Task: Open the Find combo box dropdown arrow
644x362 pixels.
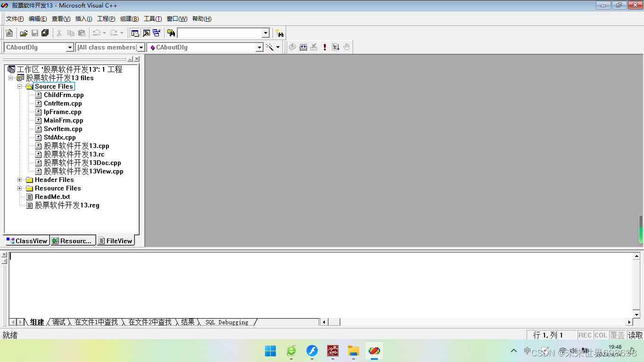Action: (265, 33)
